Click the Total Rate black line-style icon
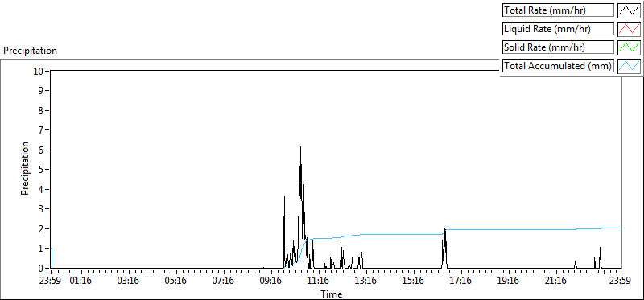The image size is (644, 300). (x=629, y=10)
